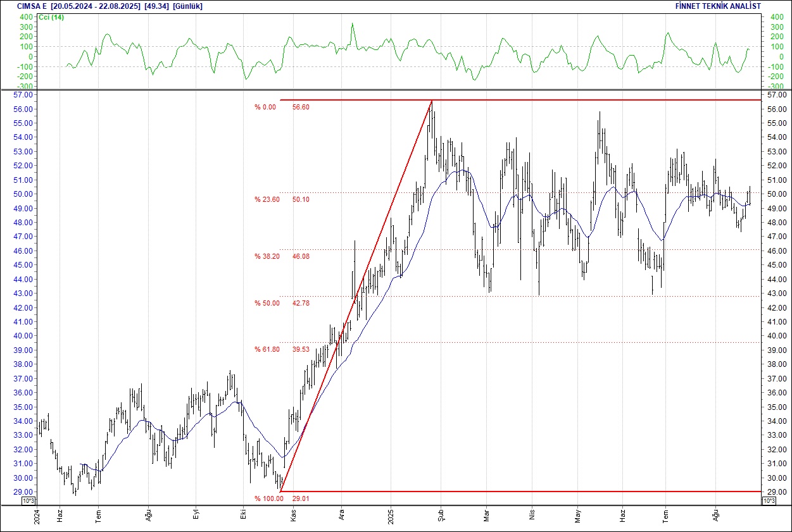Click the [Günlük] period label
Image resolution: width=792 pixels, height=532 pixels.
pyautogui.click(x=187, y=6)
